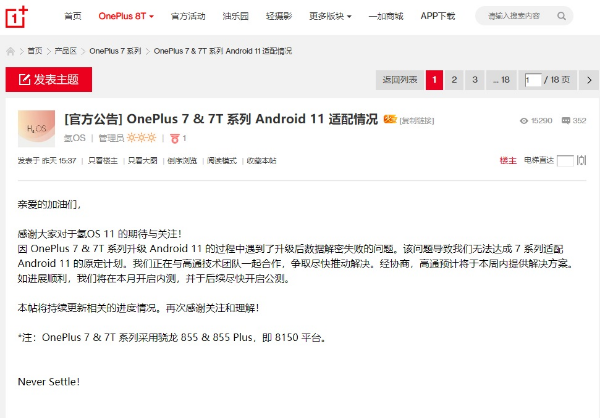Click 首页 breadcrumb link
This screenshot has width=600, height=418.
pos(34,51)
